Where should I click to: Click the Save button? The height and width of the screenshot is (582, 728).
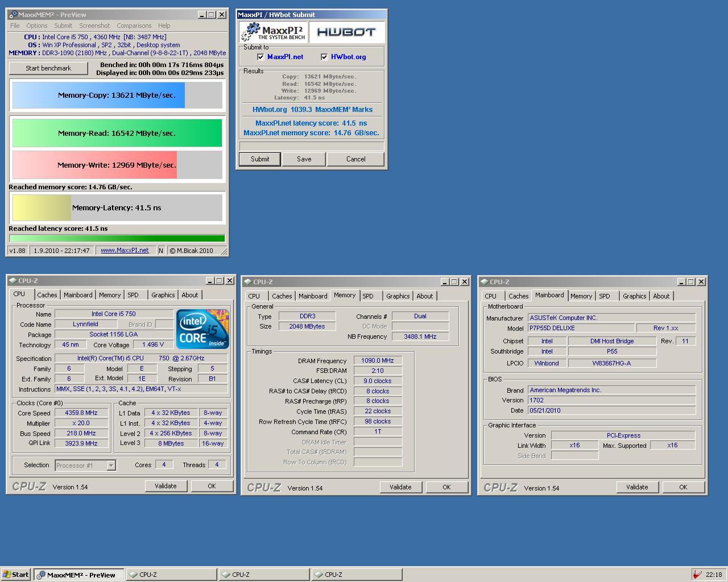(304, 159)
